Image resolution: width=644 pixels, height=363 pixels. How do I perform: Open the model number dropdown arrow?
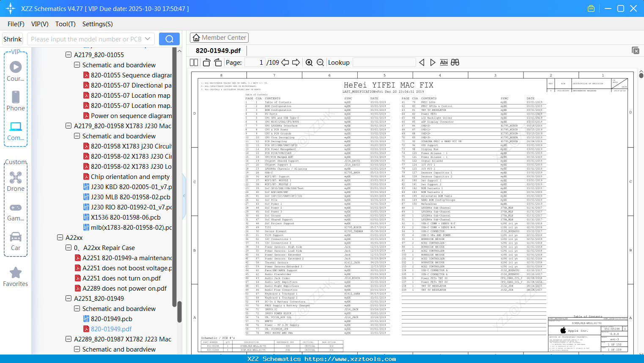148,39
